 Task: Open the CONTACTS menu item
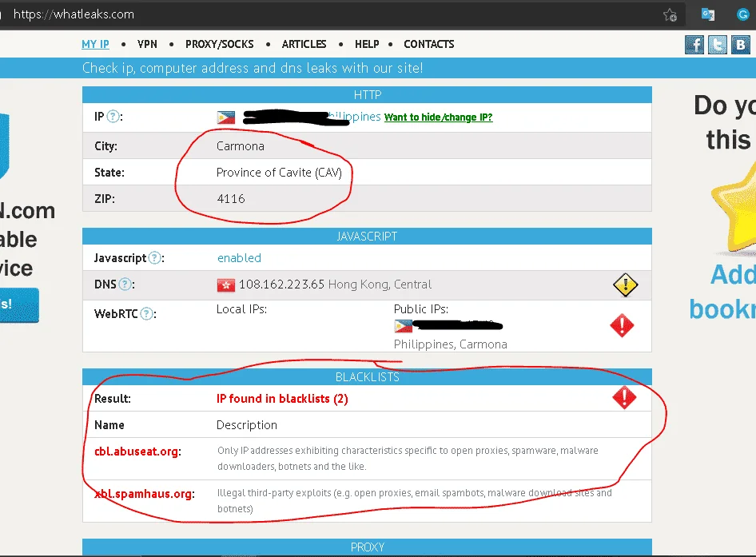pyautogui.click(x=429, y=45)
